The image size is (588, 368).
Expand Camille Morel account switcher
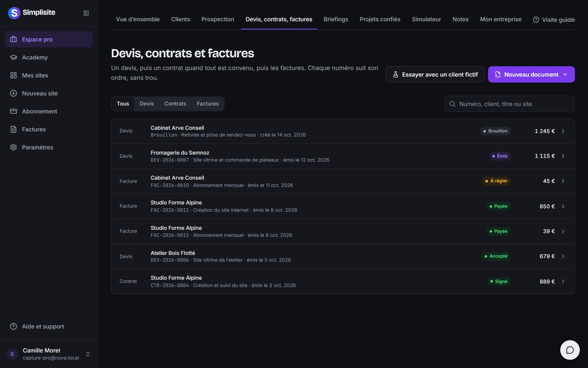coord(88,354)
